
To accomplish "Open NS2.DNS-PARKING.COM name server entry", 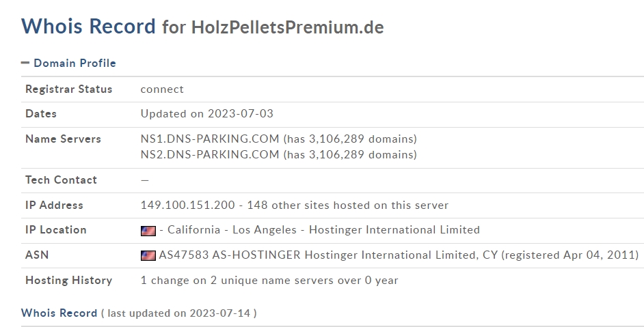I will tap(210, 154).
